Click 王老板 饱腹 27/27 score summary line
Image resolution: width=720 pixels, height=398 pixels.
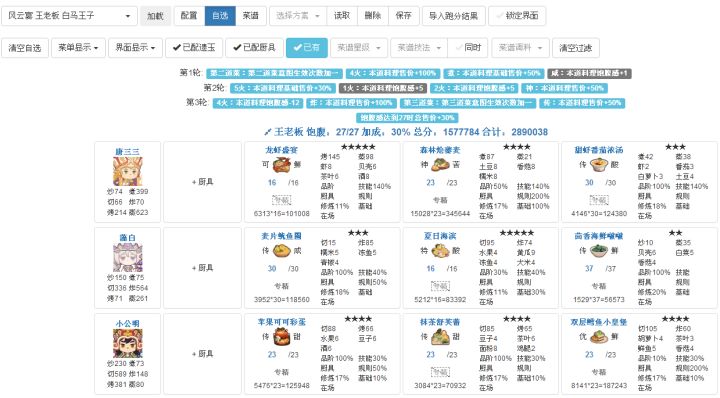406,132
